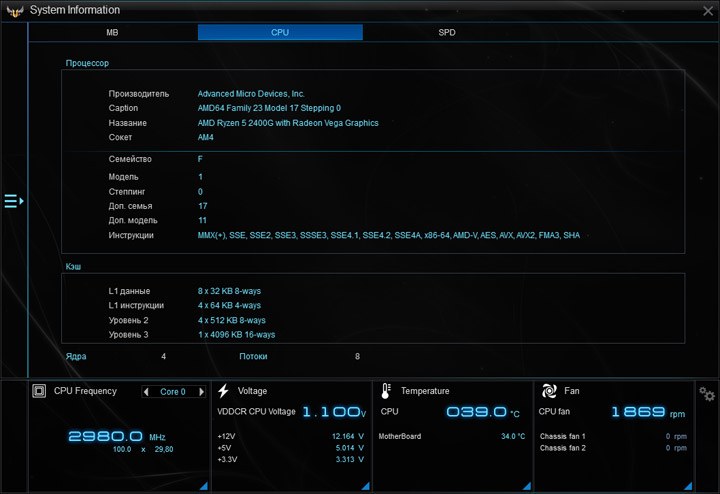
Task: Click the Процессор section heading
Action: click(87, 63)
